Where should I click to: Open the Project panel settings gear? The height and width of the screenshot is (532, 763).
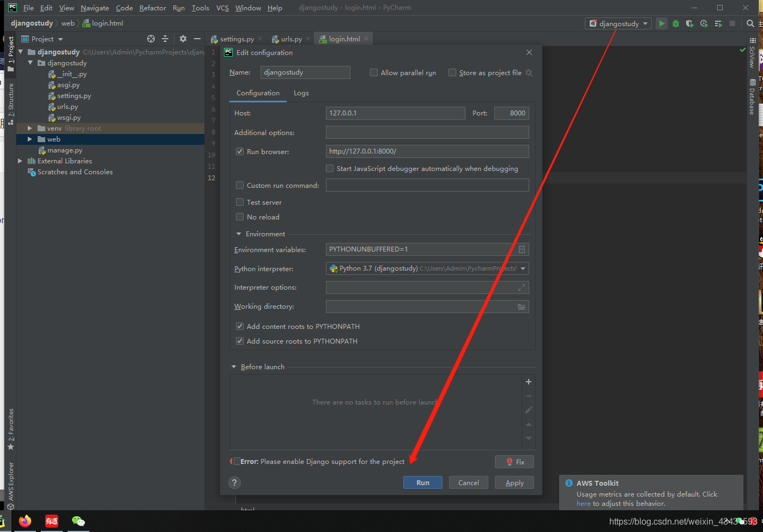pos(183,39)
